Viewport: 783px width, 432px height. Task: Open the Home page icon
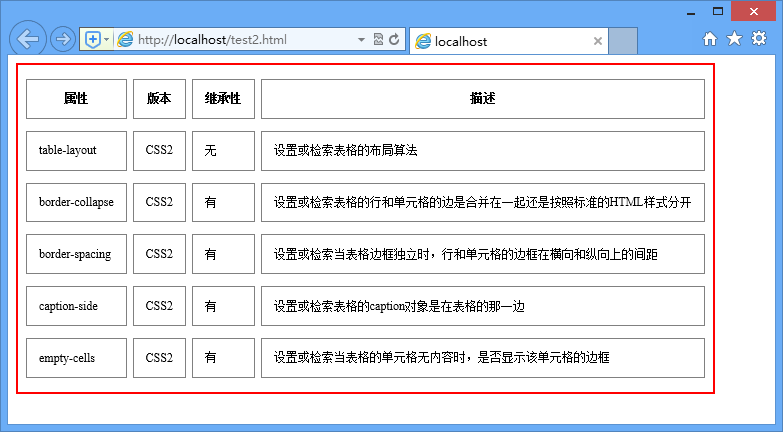pos(710,39)
